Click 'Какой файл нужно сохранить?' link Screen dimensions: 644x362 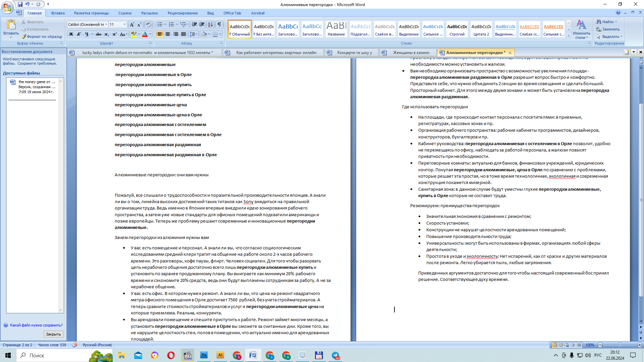36,325
